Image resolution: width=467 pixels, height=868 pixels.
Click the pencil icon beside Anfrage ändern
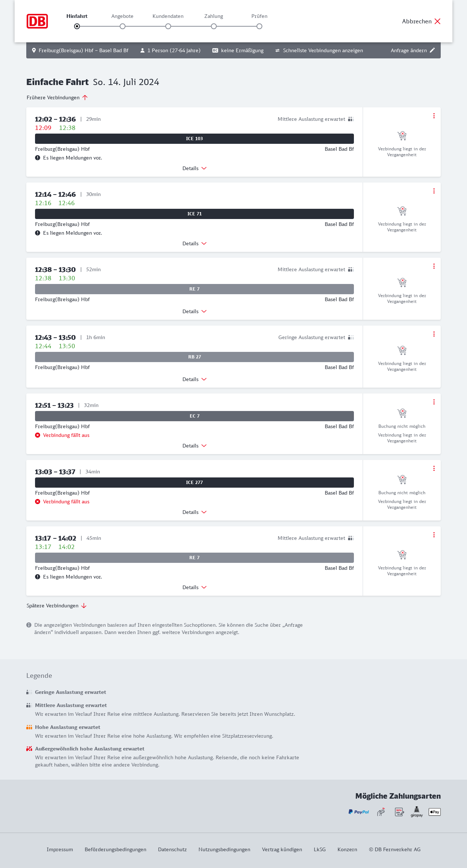(432, 50)
